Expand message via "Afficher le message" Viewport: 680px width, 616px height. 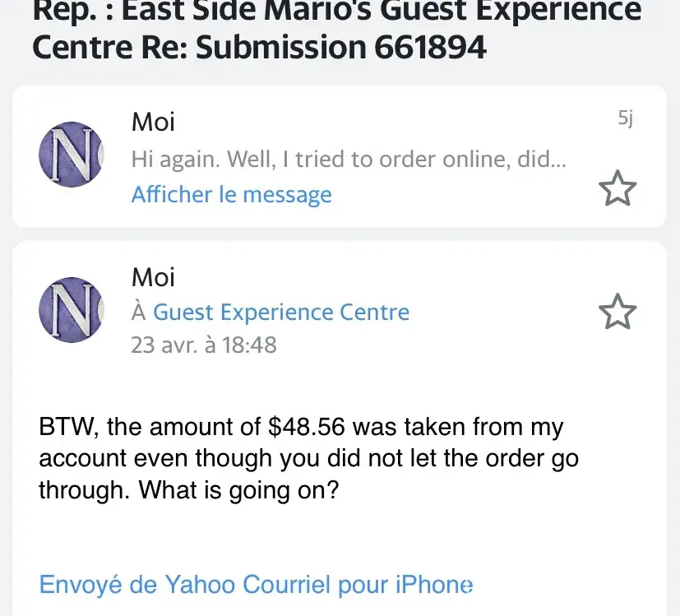[x=231, y=195]
